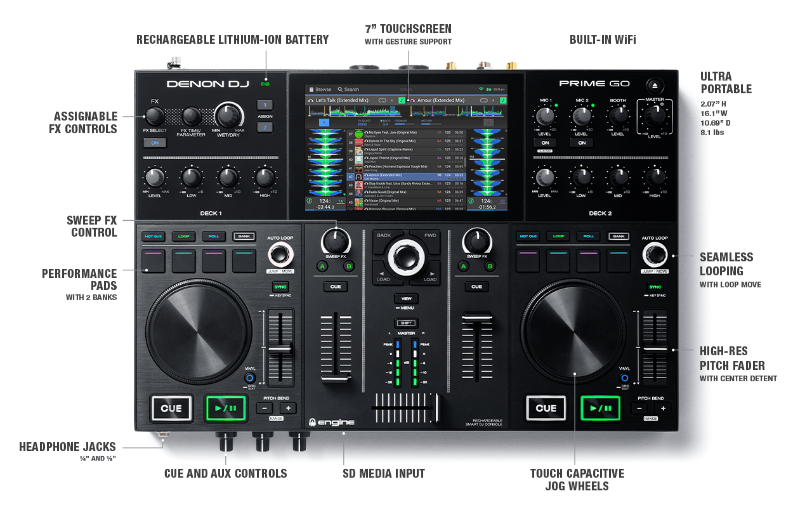Tap the Search magnifier on the touchscreen
812x517 pixels.
coord(340,89)
